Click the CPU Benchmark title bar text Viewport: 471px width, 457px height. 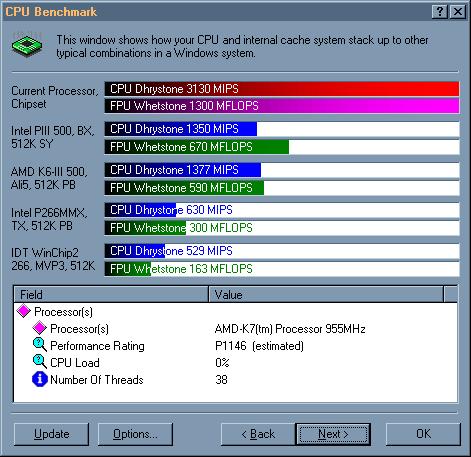tap(51, 12)
